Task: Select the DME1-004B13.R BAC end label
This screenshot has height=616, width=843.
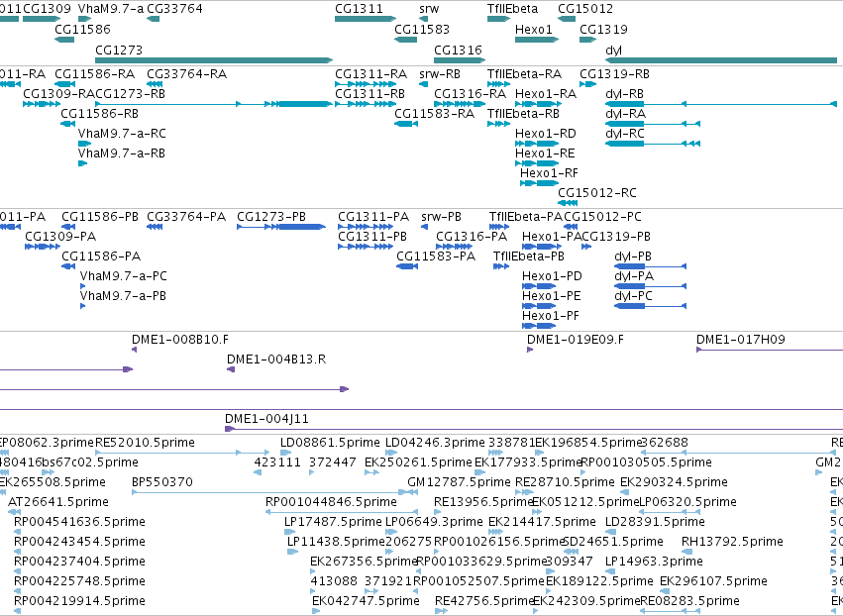Action: [x=276, y=359]
